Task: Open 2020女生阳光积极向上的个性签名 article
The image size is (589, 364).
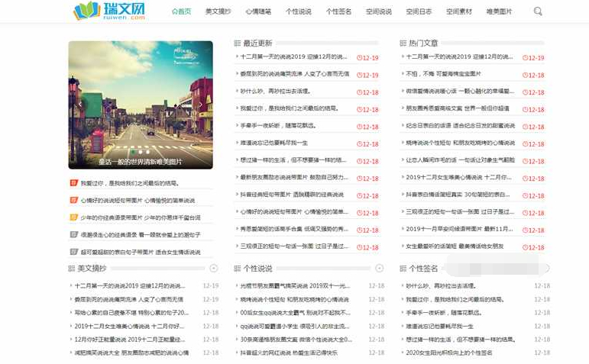Action: click(x=449, y=353)
